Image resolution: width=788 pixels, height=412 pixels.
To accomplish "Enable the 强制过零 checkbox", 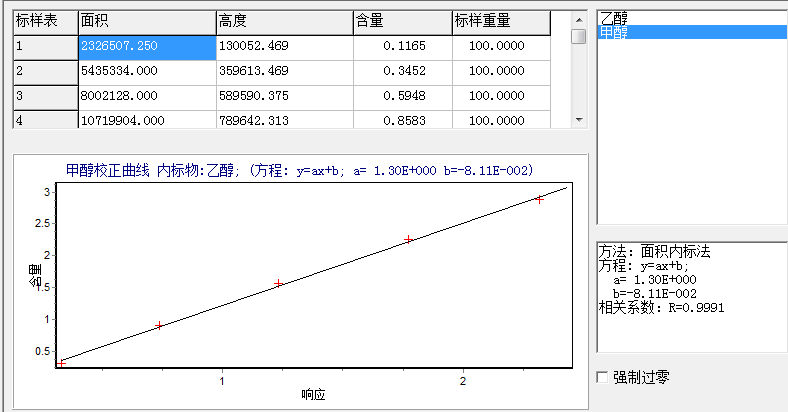I will point(602,377).
